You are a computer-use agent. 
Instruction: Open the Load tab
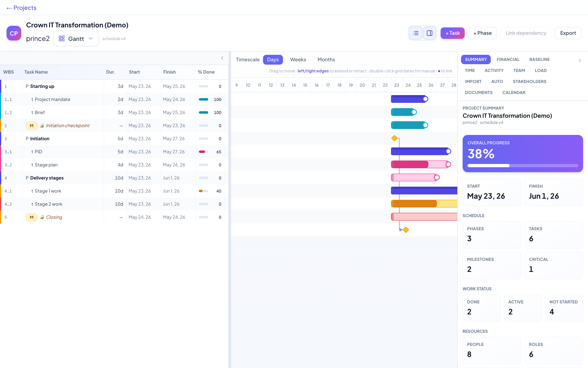tap(541, 71)
